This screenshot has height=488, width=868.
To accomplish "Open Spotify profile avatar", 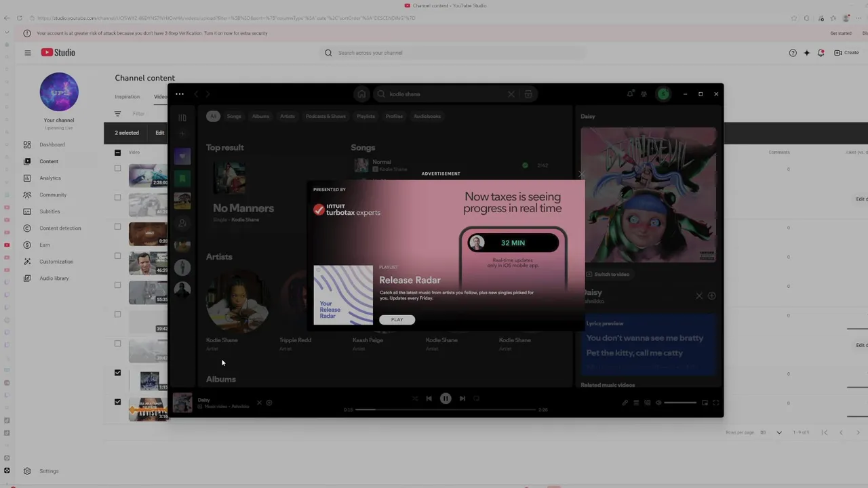I will [x=663, y=94].
